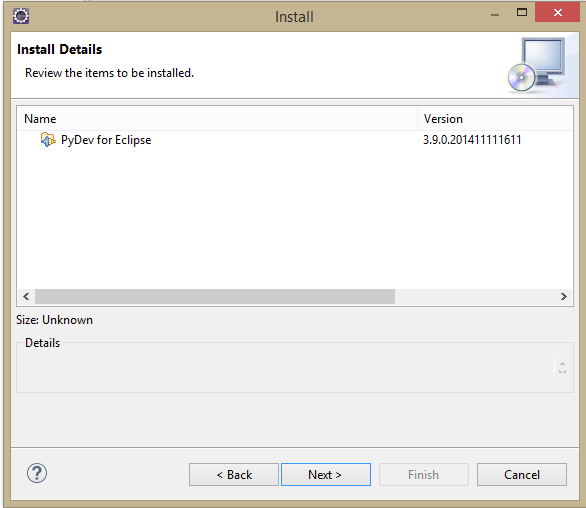
Task: Sort by the Version column header
Action: 495,119
